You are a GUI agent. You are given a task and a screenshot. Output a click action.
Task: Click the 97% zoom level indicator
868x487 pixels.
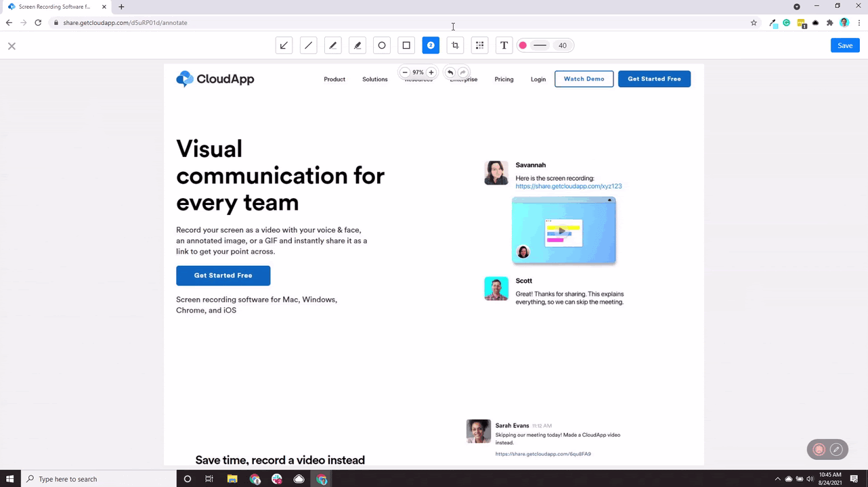[x=418, y=72]
